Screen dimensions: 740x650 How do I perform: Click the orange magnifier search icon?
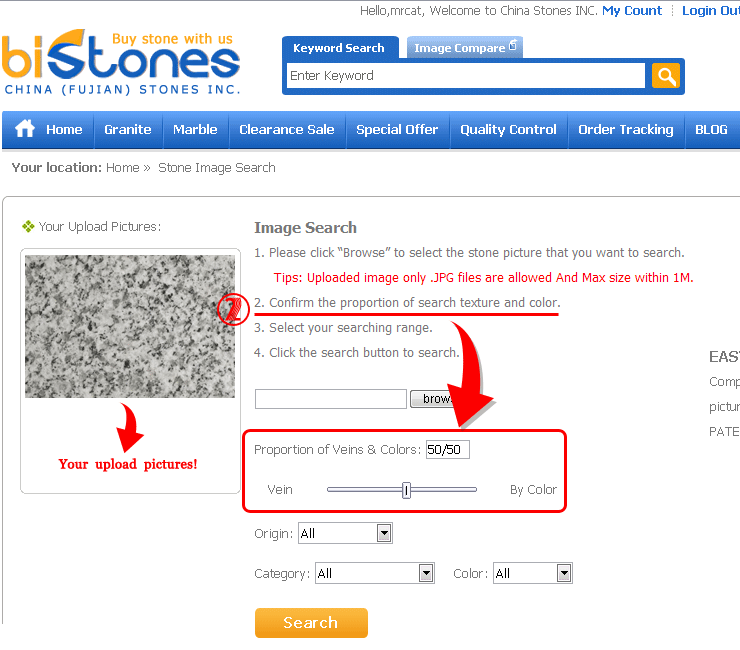pyautogui.click(x=665, y=76)
